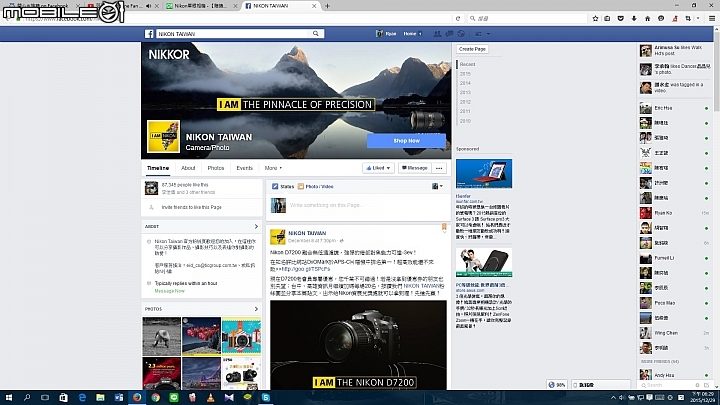Click the Shop Now button
The width and height of the screenshot is (720, 405).
[x=406, y=141]
